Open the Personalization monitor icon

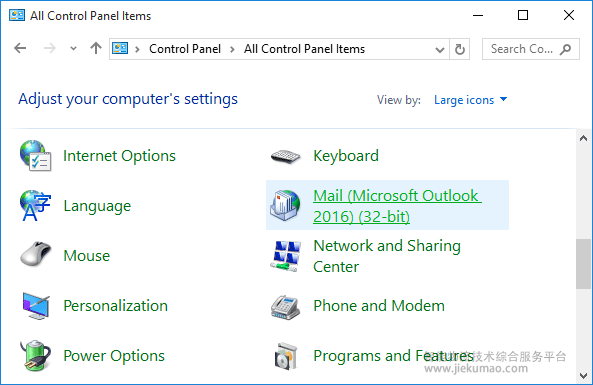36,306
